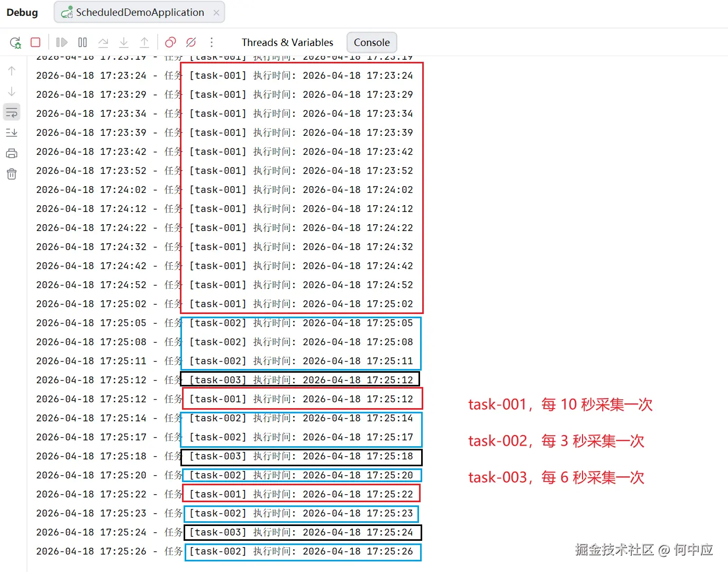Clear all console output

click(12, 174)
